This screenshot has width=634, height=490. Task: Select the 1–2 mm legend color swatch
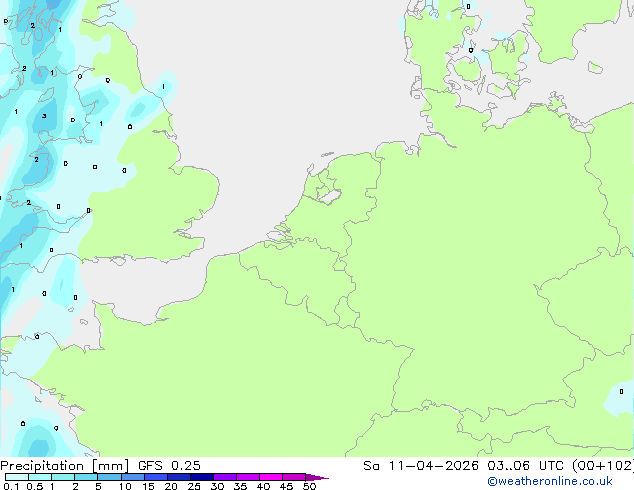tap(63, 477)
